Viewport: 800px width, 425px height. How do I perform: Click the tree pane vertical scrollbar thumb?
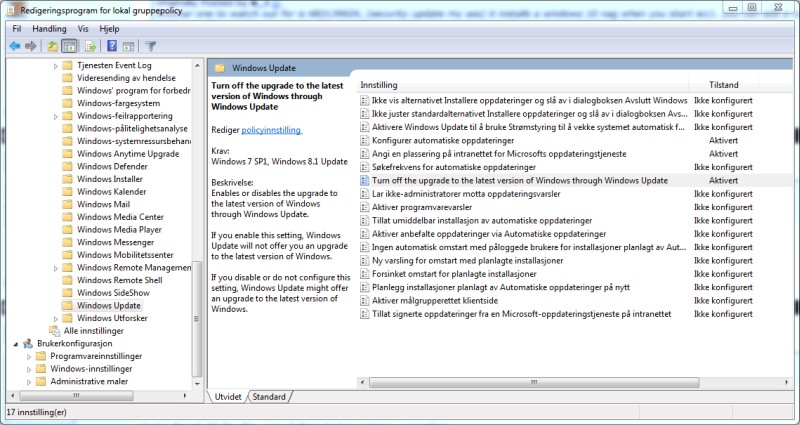click(x=197, y=319)
